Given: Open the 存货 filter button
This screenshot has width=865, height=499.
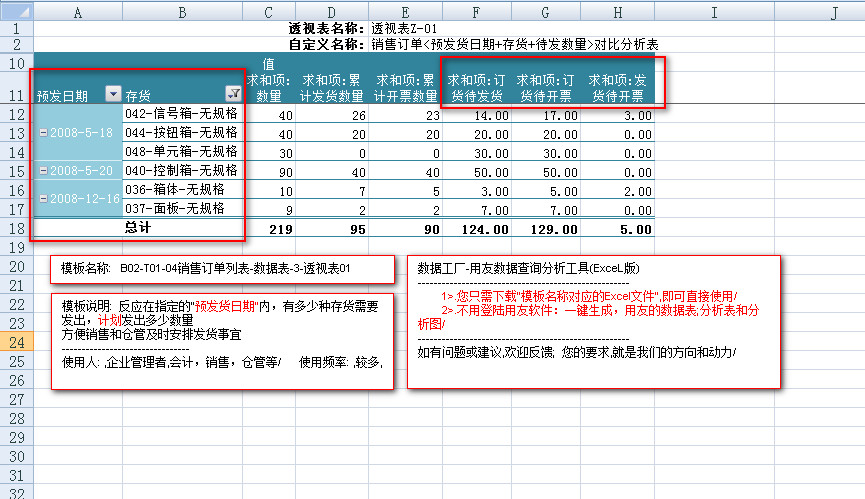Looking at the screenshot, I should click(233, 94).
